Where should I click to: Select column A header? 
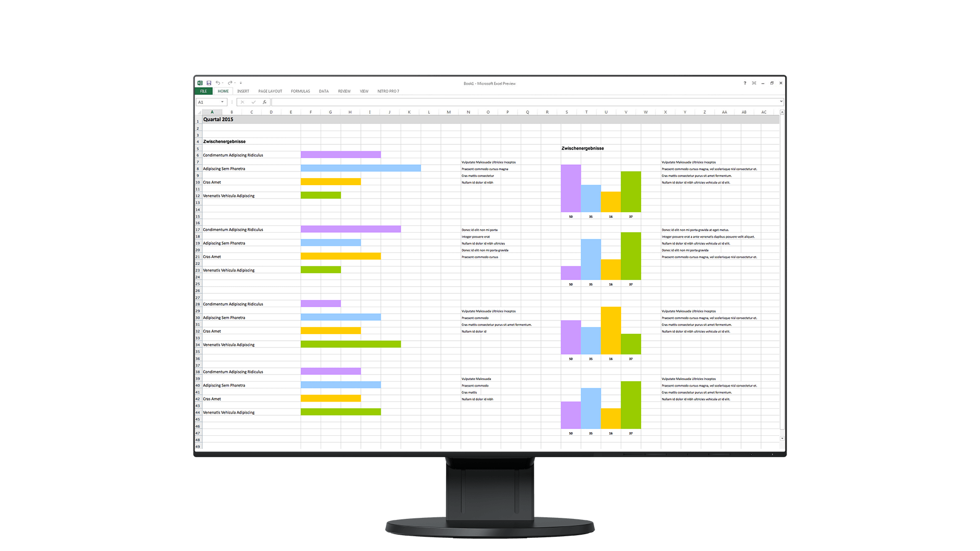click(212, 112)
